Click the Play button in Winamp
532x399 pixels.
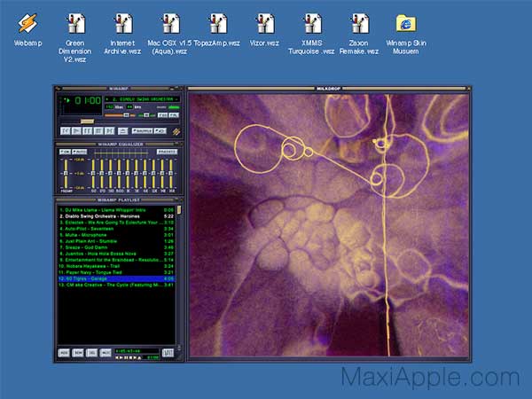point(76,130)
